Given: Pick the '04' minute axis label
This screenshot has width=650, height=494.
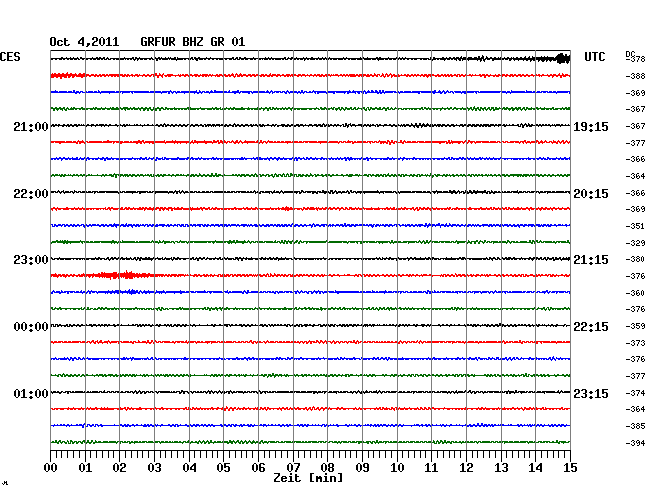Looking at the screenshot, I should click(189, 468).
